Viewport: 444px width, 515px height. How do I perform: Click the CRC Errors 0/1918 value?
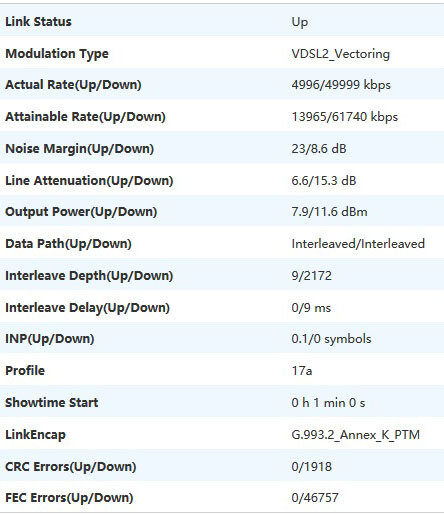(x=311, y=466)
